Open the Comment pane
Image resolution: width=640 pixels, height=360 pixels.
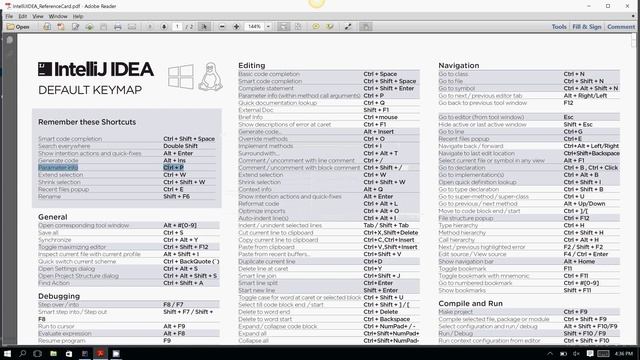click(621, 27)
